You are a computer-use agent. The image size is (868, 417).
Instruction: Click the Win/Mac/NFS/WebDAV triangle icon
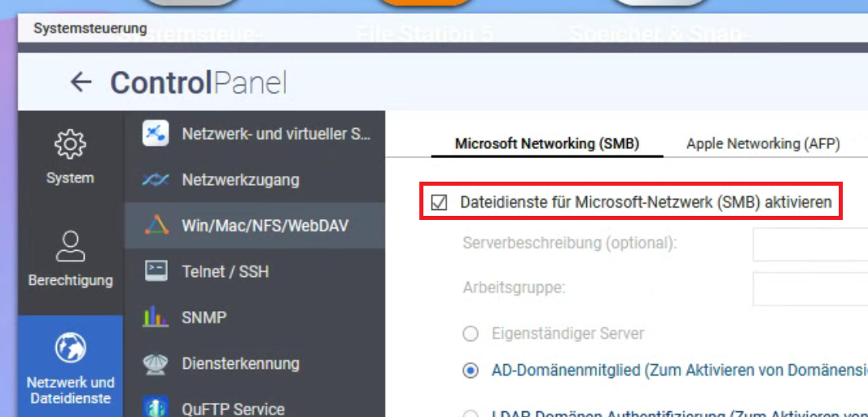point(156,225)
